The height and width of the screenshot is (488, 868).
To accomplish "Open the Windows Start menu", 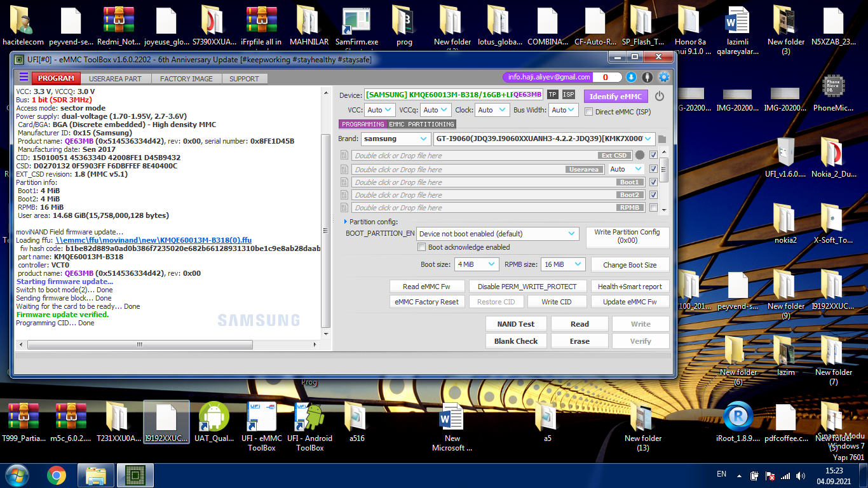I will coord(17,475).
